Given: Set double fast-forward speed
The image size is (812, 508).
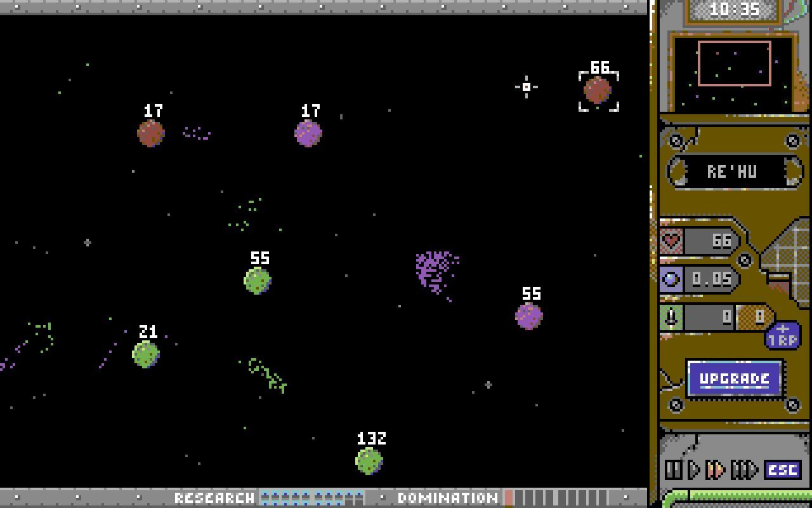Looking at the screenshot, I should click(716, 470).
